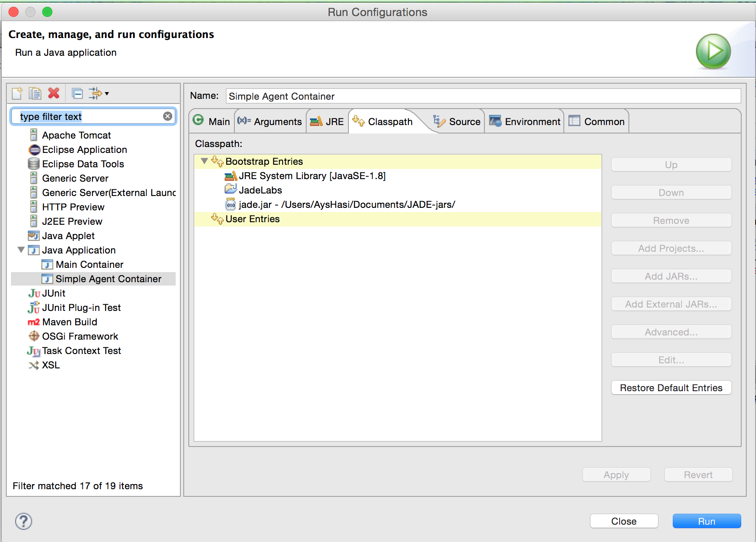Select J2EE Preview configuration type

point(72,221)
